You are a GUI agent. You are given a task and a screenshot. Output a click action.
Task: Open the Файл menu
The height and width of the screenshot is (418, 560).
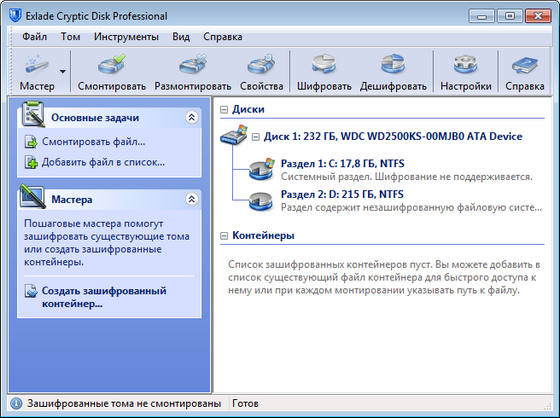34,36
